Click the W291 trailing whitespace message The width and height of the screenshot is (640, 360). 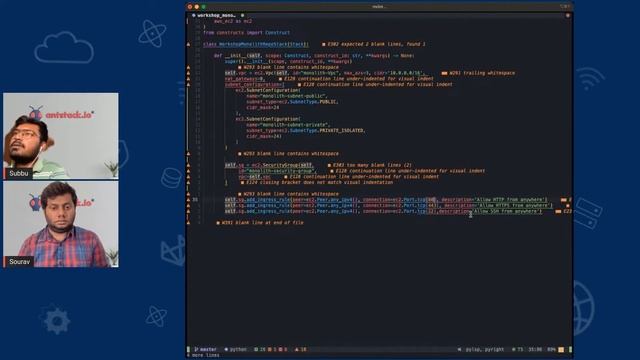tap(478, 73)
